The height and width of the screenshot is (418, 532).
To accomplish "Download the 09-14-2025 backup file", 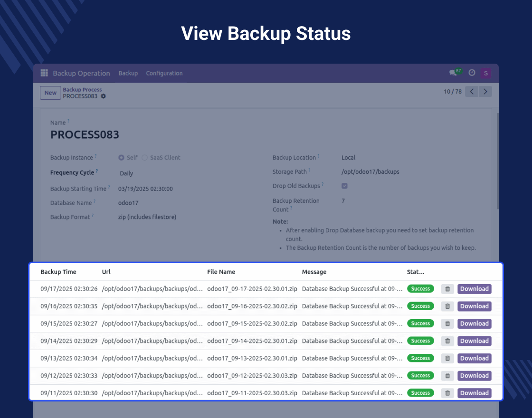I will click(475, 341).
